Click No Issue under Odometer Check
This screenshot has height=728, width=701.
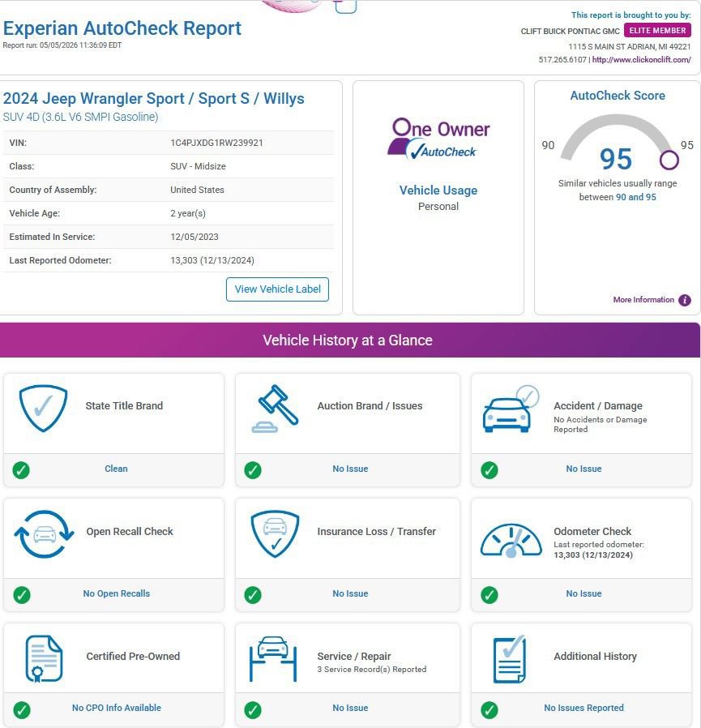(584, 593)
